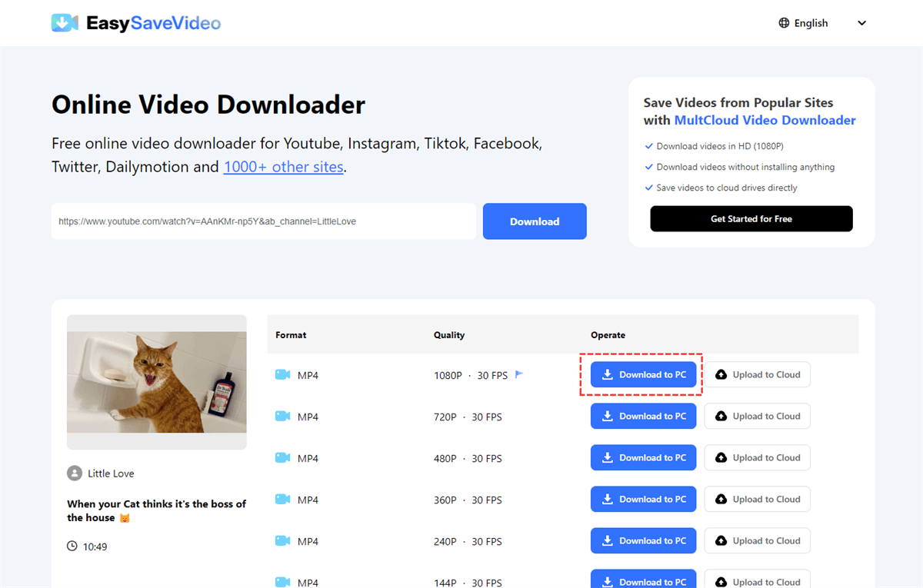Click the Format column header
The height and width of the screenshot is (588, 923).
[291, 335]
